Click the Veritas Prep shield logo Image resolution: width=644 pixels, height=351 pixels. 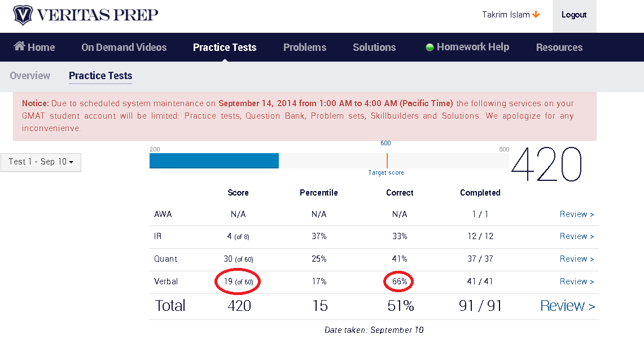point(23,15)
